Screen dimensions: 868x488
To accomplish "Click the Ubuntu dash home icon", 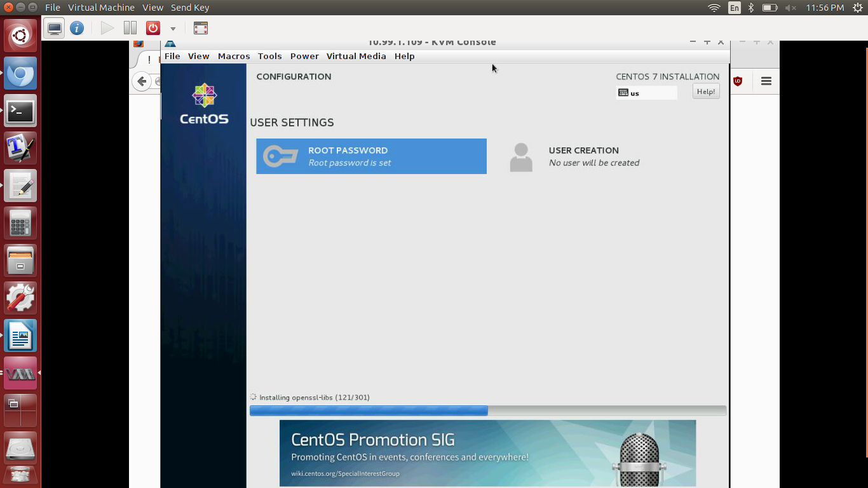I will [20, 36].
